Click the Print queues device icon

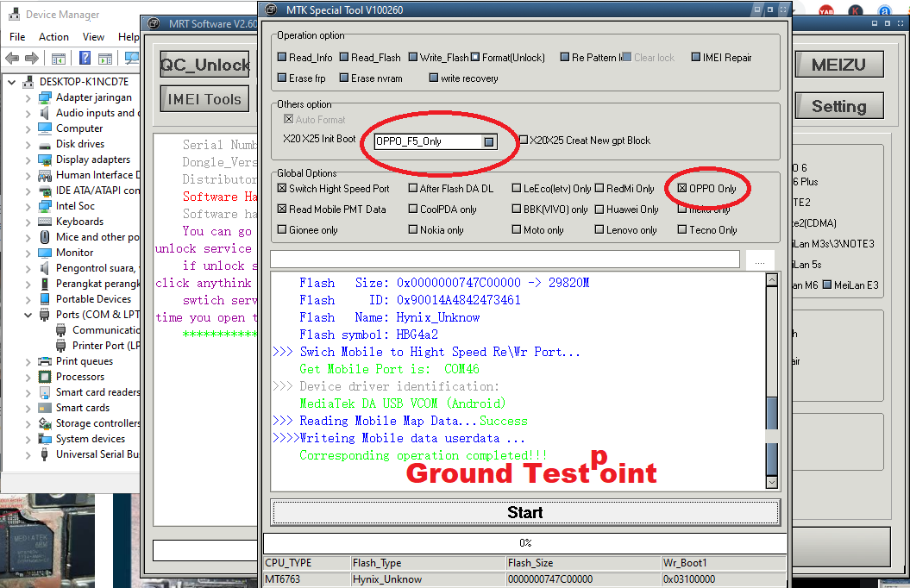click(45, 361)
